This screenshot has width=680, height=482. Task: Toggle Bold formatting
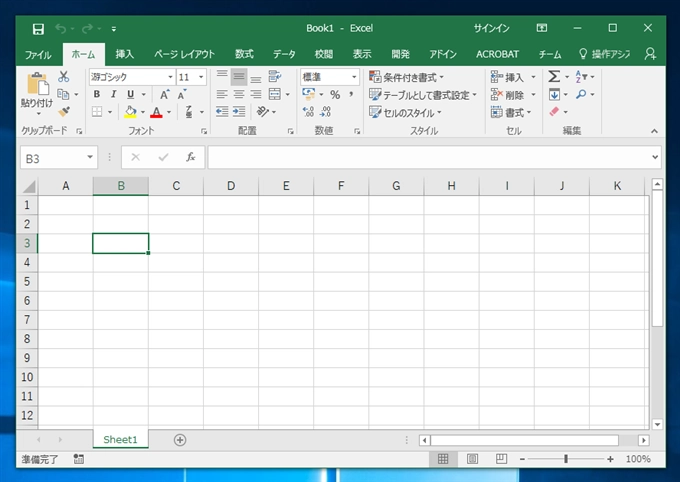click(x=97, y=94)
